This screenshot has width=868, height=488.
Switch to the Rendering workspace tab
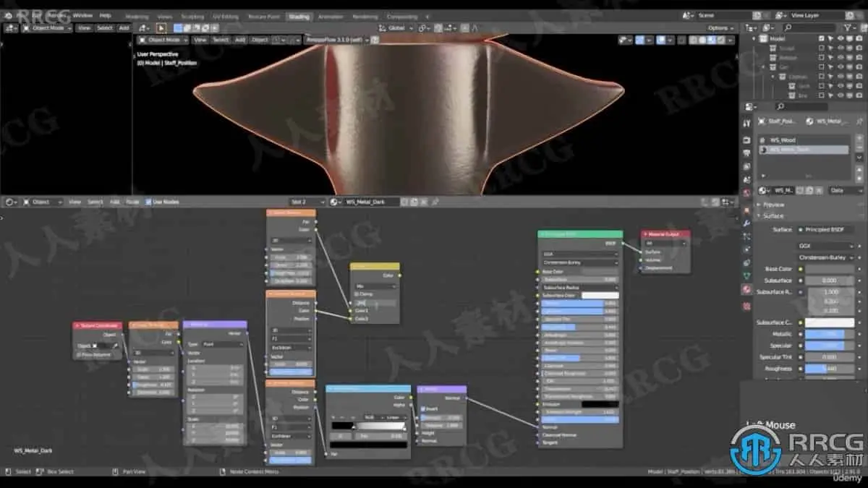pyautogui.click(x=365, y=16)
